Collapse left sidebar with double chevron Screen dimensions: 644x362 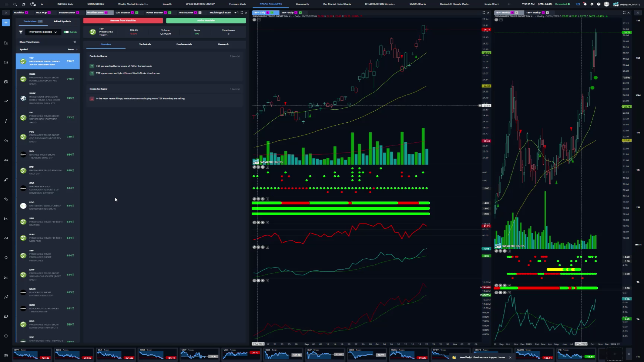[x=6, y=12]
